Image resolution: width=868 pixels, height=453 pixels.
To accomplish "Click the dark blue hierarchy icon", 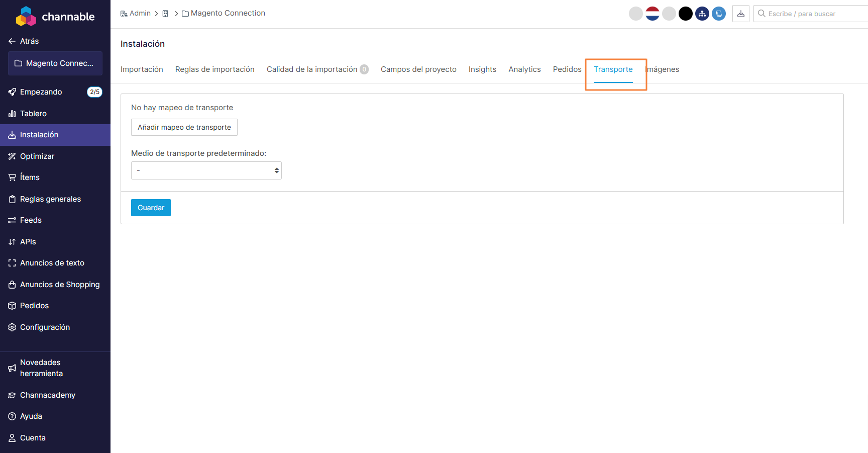I will (x=702, y=14).
